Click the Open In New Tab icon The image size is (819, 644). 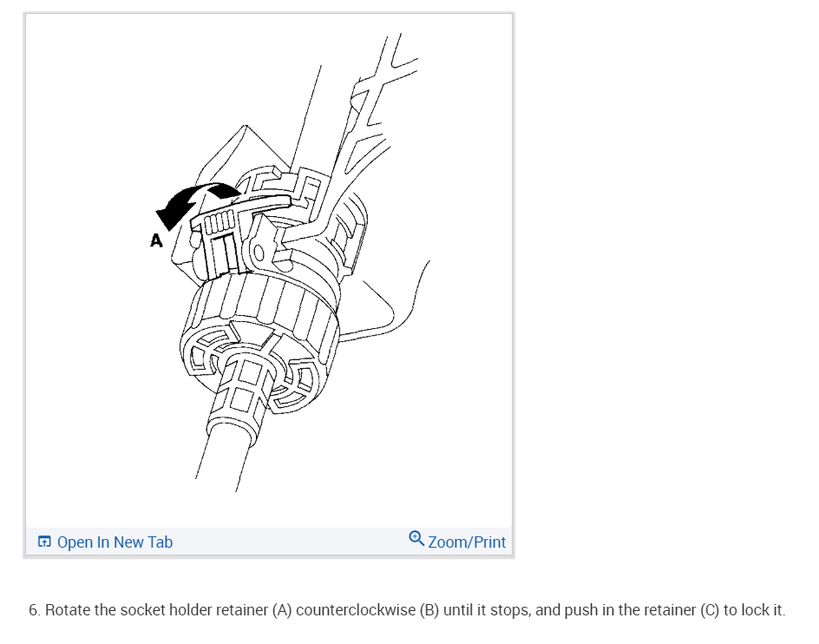[x=44, y=542]
